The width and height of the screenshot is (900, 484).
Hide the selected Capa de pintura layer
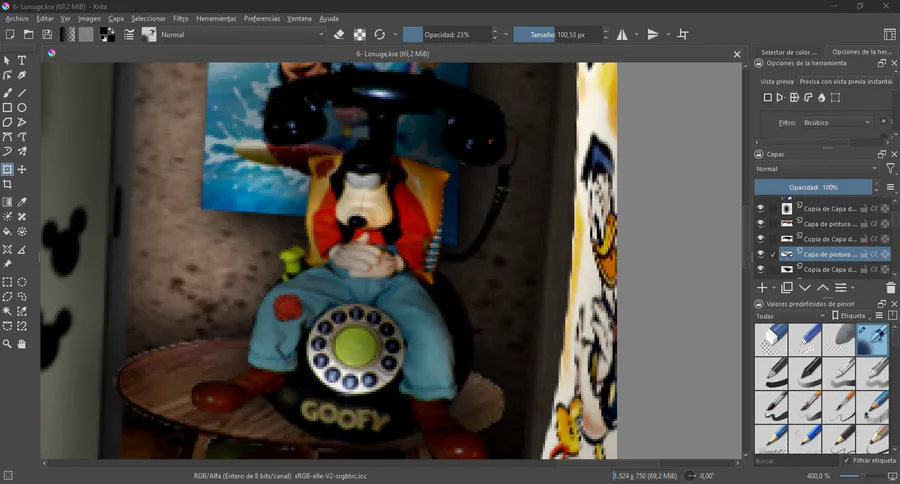click(x=760, y=254)
